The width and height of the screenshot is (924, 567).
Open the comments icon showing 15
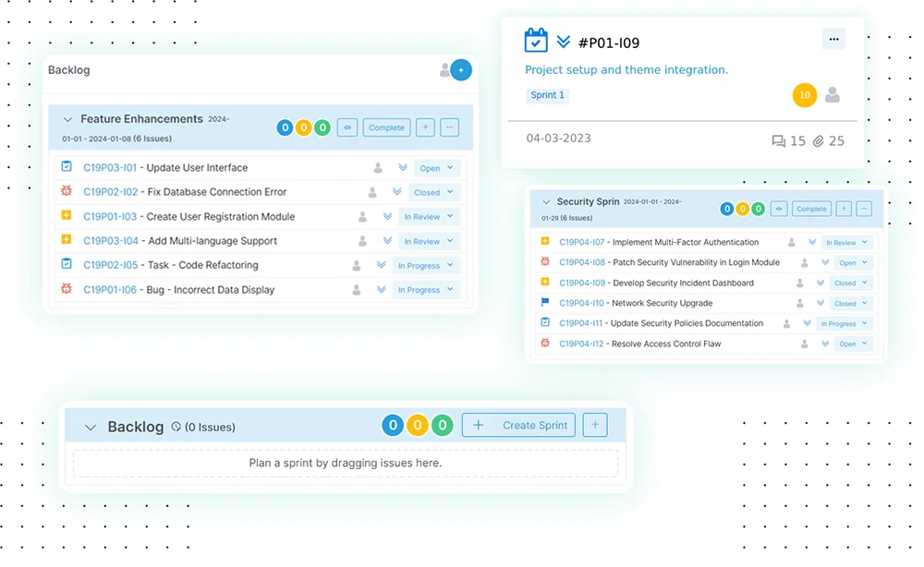tap(778, 141)
